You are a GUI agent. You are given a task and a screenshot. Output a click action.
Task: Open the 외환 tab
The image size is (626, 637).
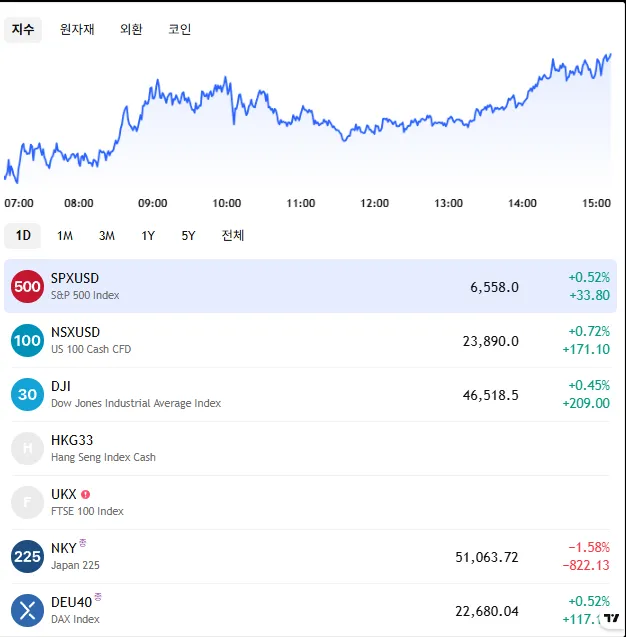131,29
